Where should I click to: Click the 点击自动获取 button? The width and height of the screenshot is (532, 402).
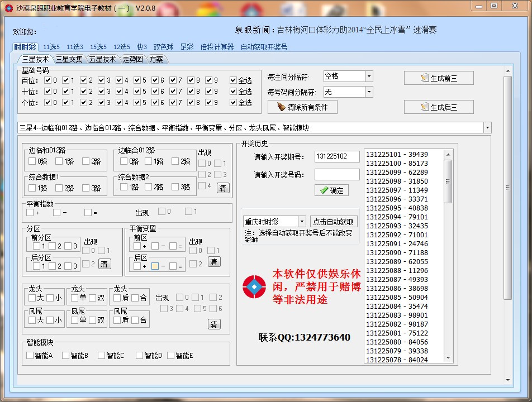click(x=333, y=222)
